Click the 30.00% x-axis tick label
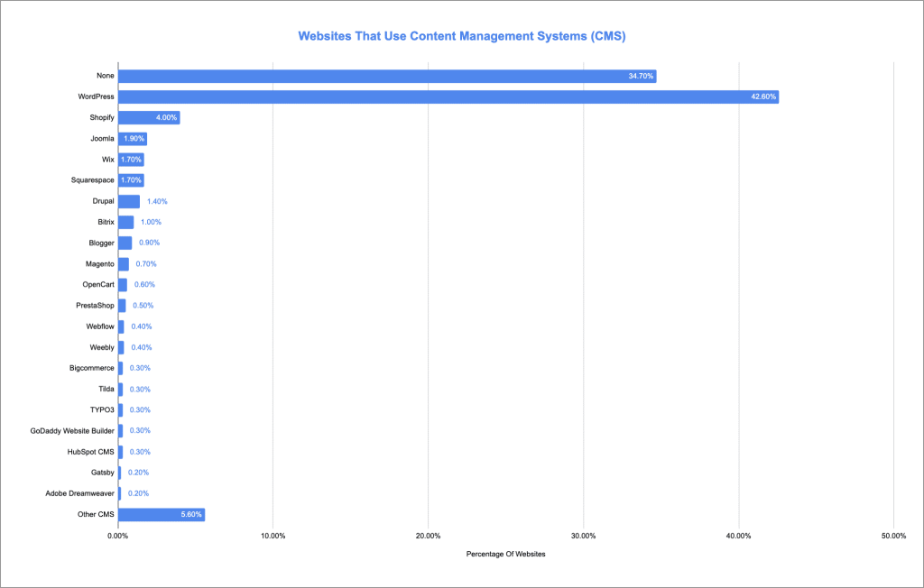This screenshot has height=588, width=924. (584, 537)
